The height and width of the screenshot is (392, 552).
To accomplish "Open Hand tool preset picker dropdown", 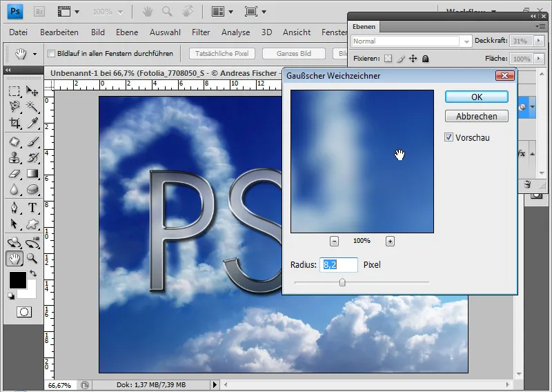I will click(34, 55).
